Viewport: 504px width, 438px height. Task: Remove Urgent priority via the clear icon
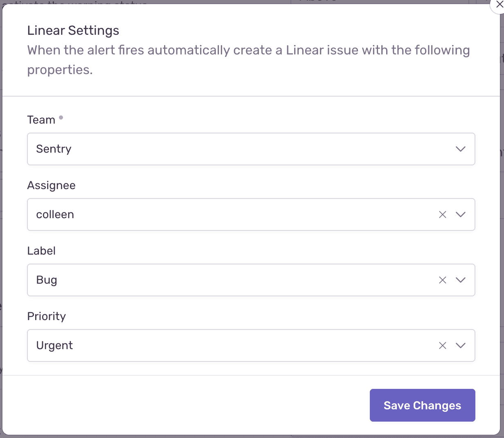[x=442, y=345]
